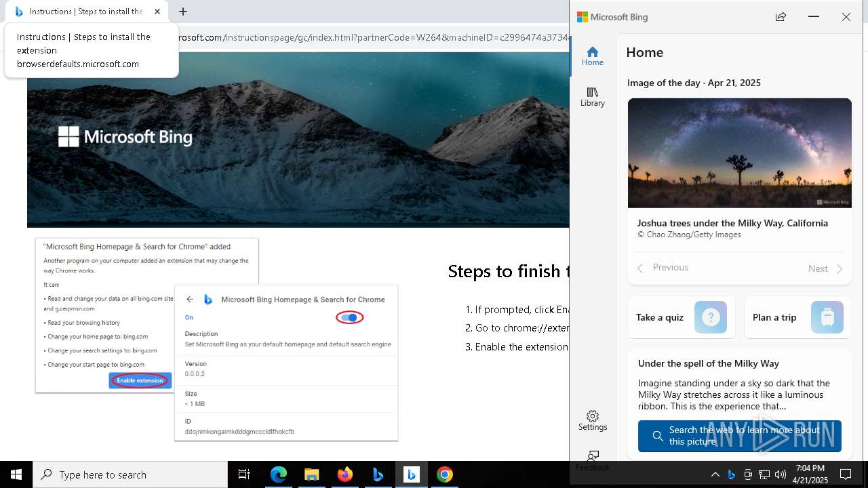This screenshot has width=868, height=488.
Task: Click the Image of the day date label
Action: pyautogui.click(x=694, y=83)
